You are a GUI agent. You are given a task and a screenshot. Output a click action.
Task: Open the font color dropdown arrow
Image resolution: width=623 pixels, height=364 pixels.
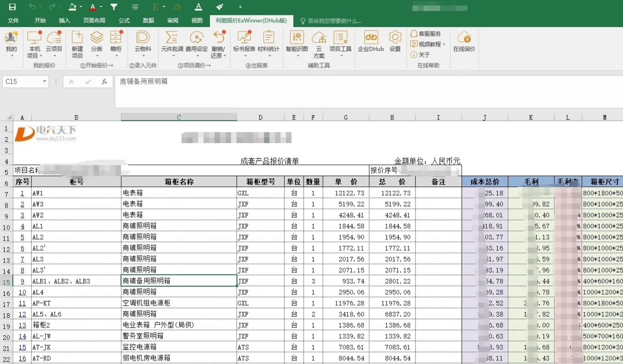101,7
